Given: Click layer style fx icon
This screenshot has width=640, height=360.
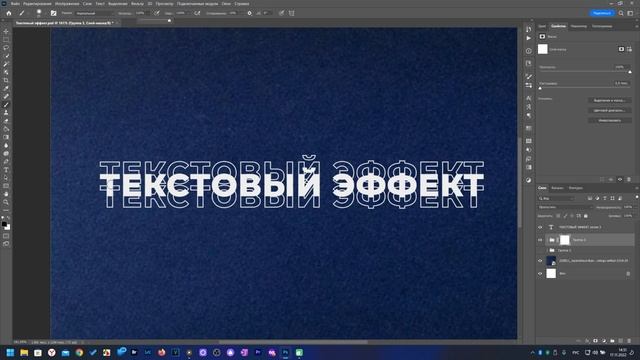Looking at the screenshot, I should click(x=587, y=340).
